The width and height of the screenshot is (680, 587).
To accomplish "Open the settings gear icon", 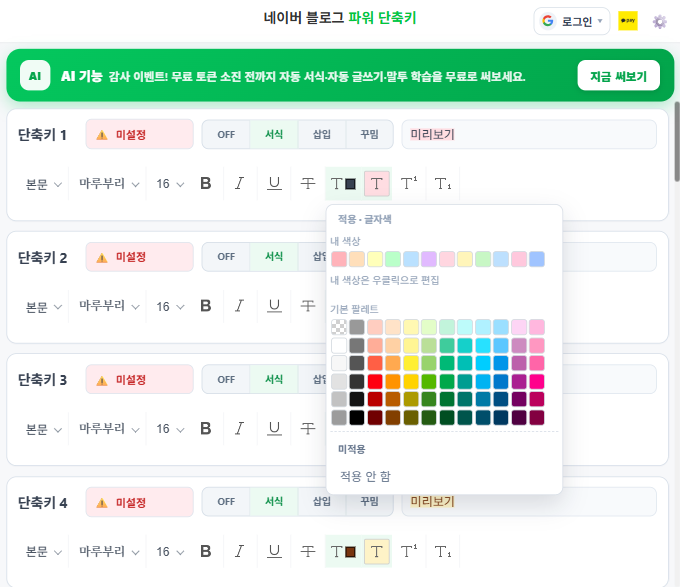I will pos(659,21).
